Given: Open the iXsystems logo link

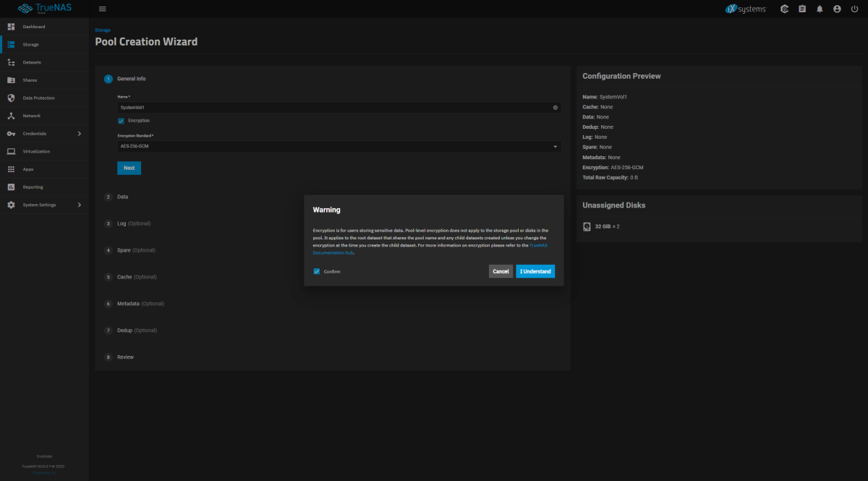Looking at the screenshot, I should [x=745, y=9].
